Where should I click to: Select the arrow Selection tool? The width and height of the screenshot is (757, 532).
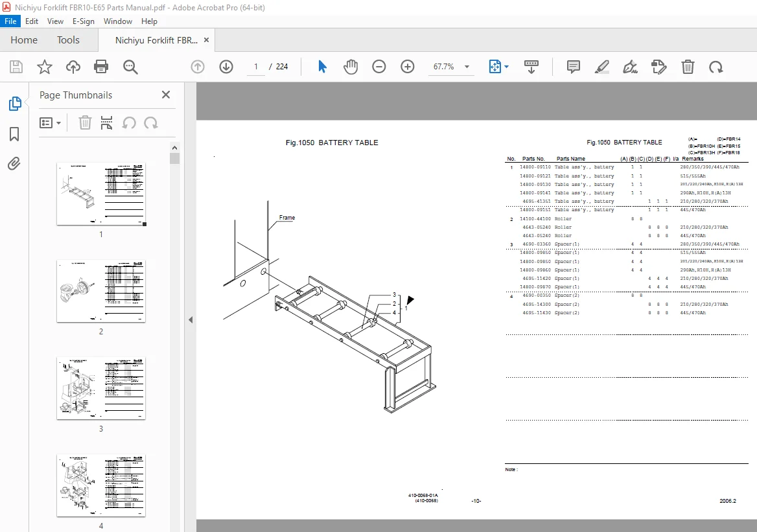click(323, 67)
